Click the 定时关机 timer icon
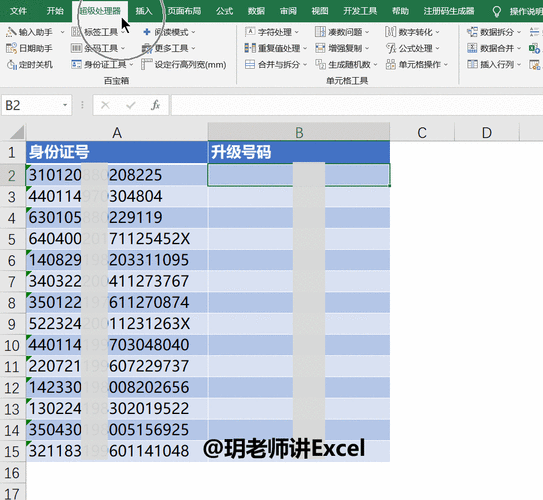 point(11,64)
